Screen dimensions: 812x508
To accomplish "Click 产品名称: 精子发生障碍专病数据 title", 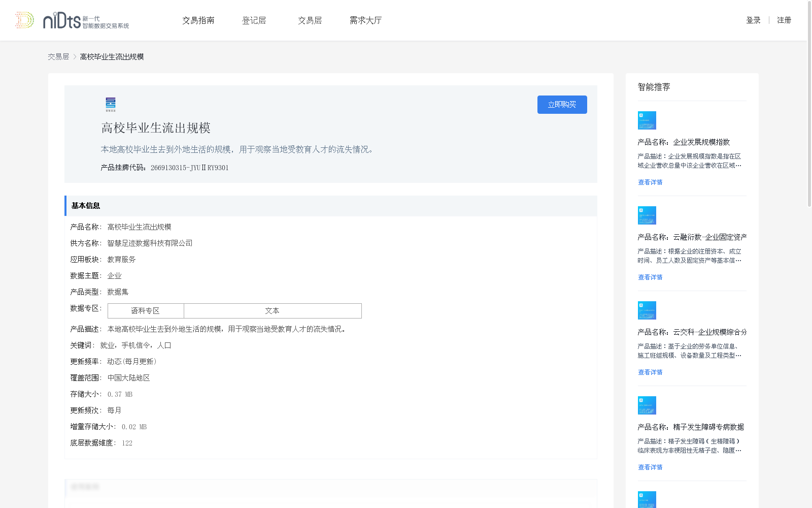I will tap(691, 427).
